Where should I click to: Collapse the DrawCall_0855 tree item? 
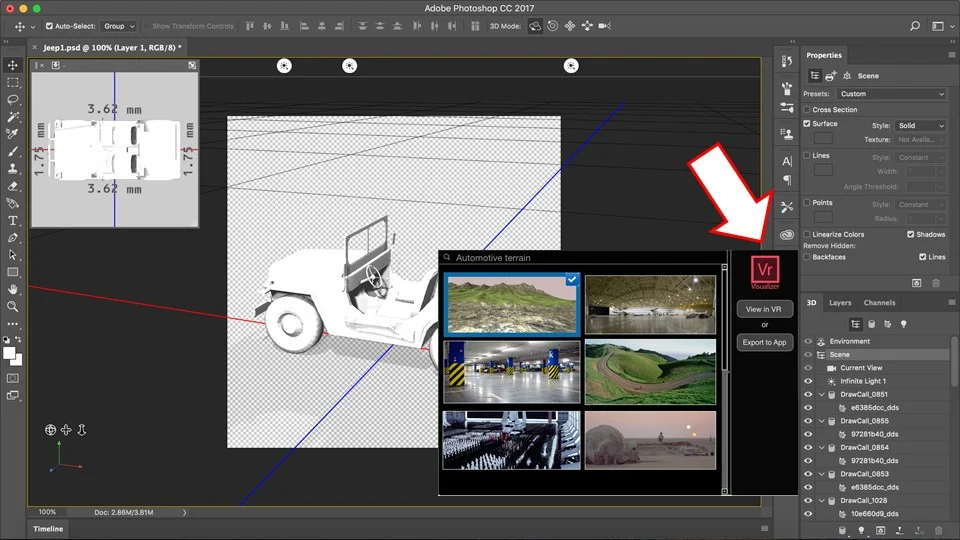[x=822, y=421]
